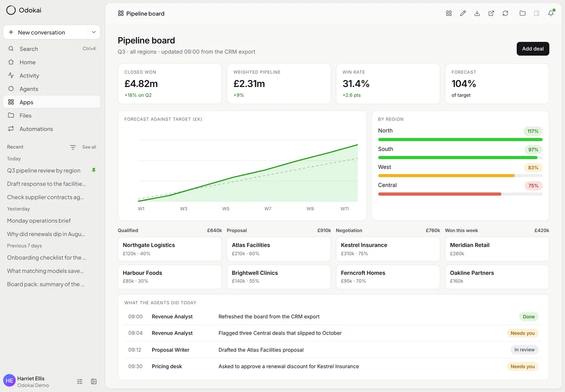Open notifications bell icon

click(551, 14)
